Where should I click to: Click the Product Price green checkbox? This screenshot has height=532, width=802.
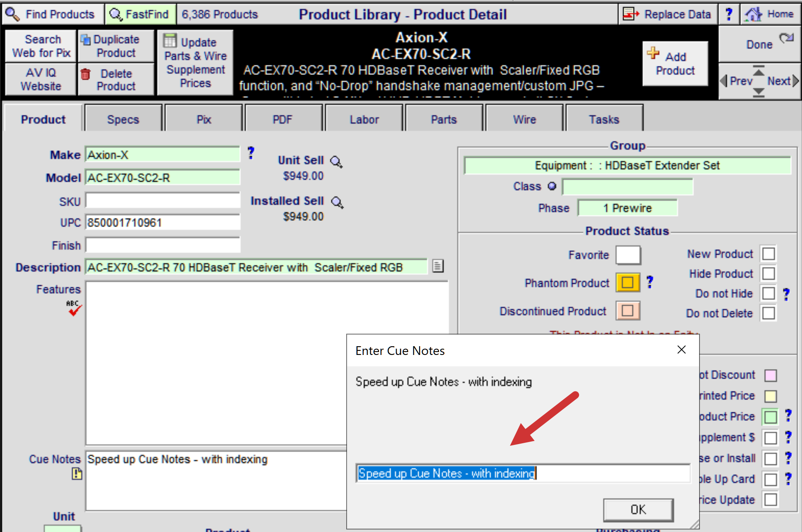coord(771,416)
